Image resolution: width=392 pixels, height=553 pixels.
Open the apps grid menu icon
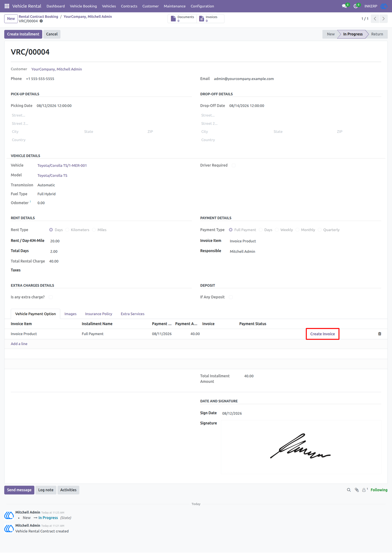click(x=7, y=6)
